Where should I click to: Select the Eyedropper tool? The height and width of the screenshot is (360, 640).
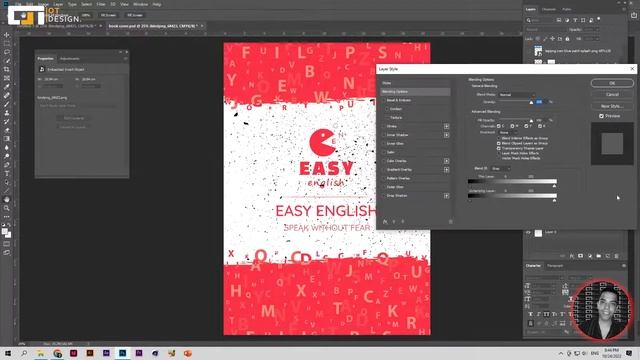[x=7, y=87]
